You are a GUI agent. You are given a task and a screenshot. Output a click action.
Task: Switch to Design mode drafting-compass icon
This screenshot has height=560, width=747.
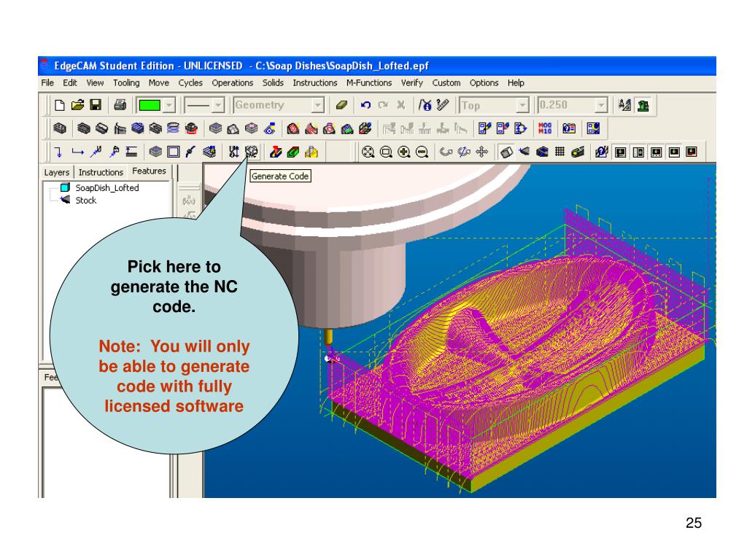624,105
